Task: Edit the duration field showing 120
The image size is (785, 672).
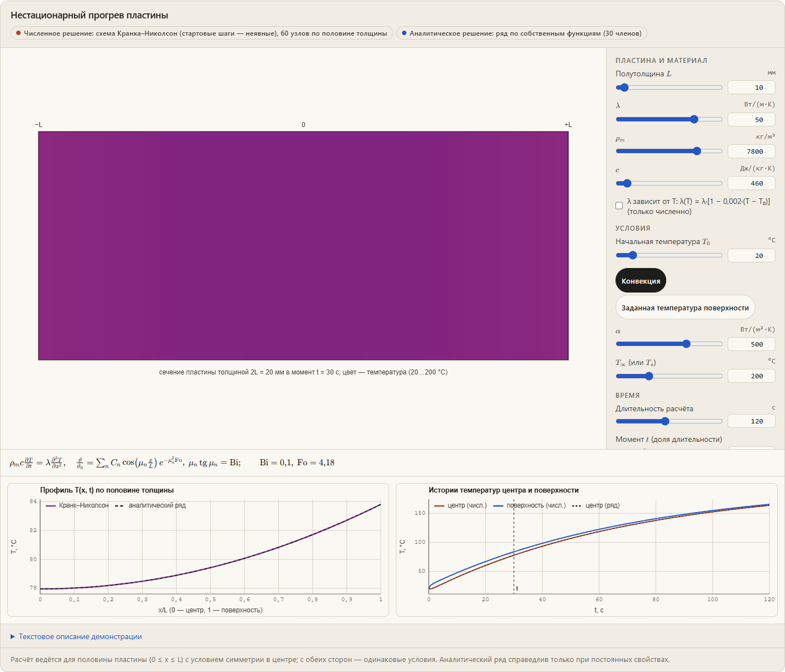Action: 752,421
